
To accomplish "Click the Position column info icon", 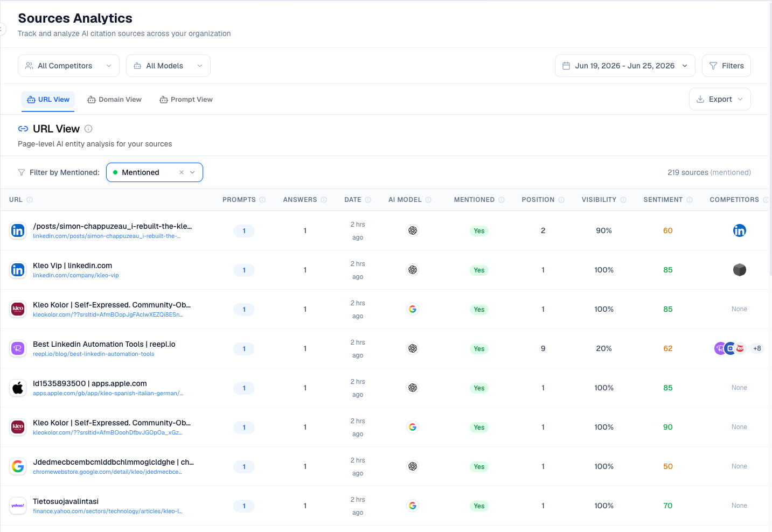I will (561, 200).
